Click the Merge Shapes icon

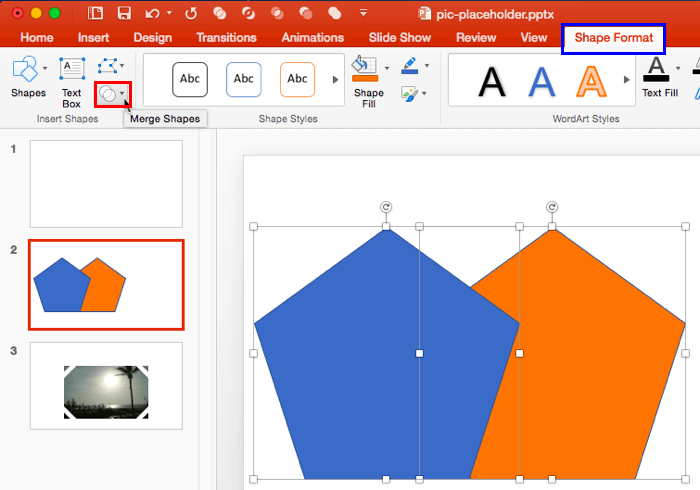tap(107, 94)
